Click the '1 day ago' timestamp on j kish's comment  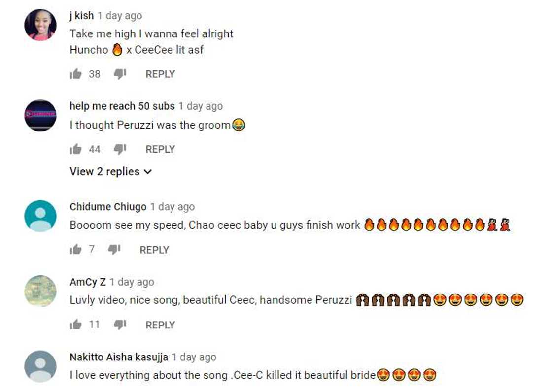pyautogui.click(x=120, y=16)
